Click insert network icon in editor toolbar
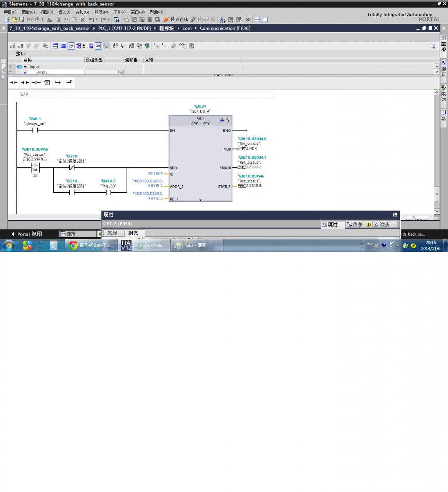 pyautogui.click(x=13, y=46)
